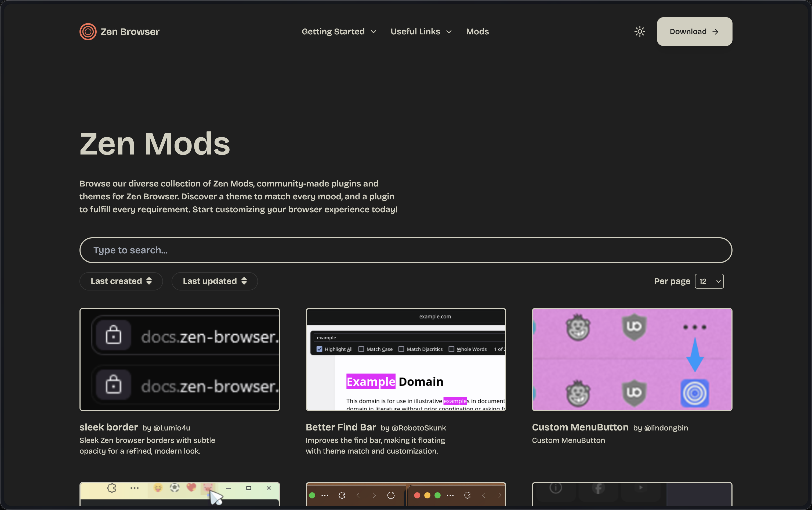This screenshot has height=510, width=812.
Task: Open the Per page dropdown
Action: pos(709,281)
